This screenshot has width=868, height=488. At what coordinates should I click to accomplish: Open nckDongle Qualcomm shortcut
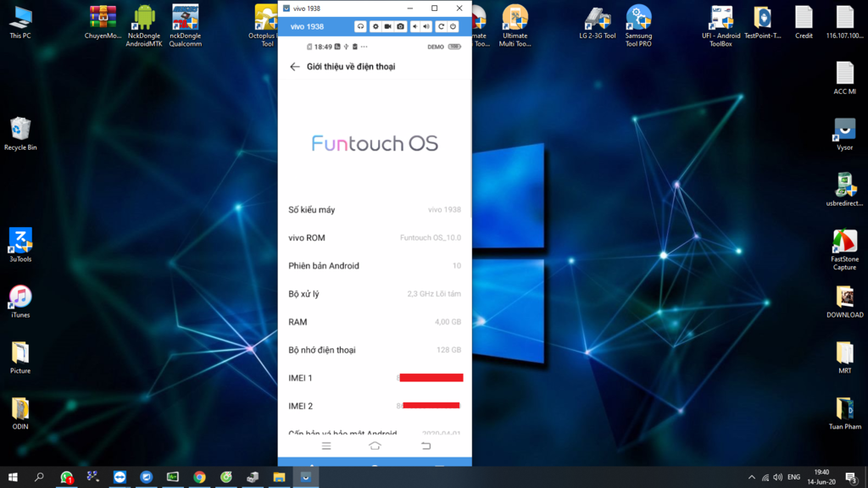pos(186,25)
